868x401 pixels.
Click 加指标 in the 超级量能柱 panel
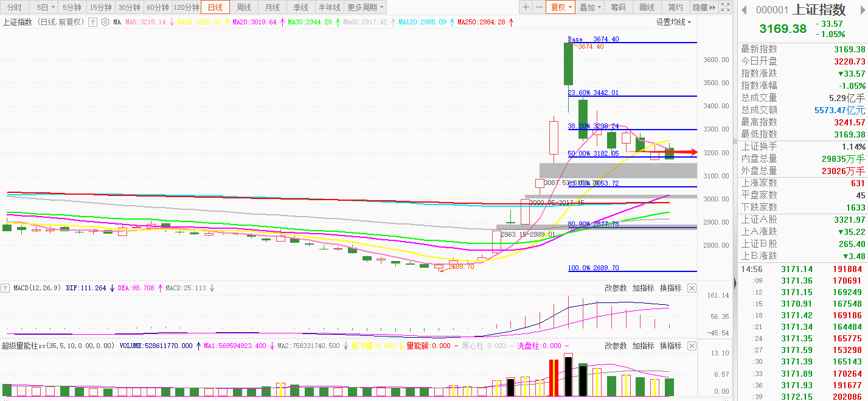click(643, 346)
